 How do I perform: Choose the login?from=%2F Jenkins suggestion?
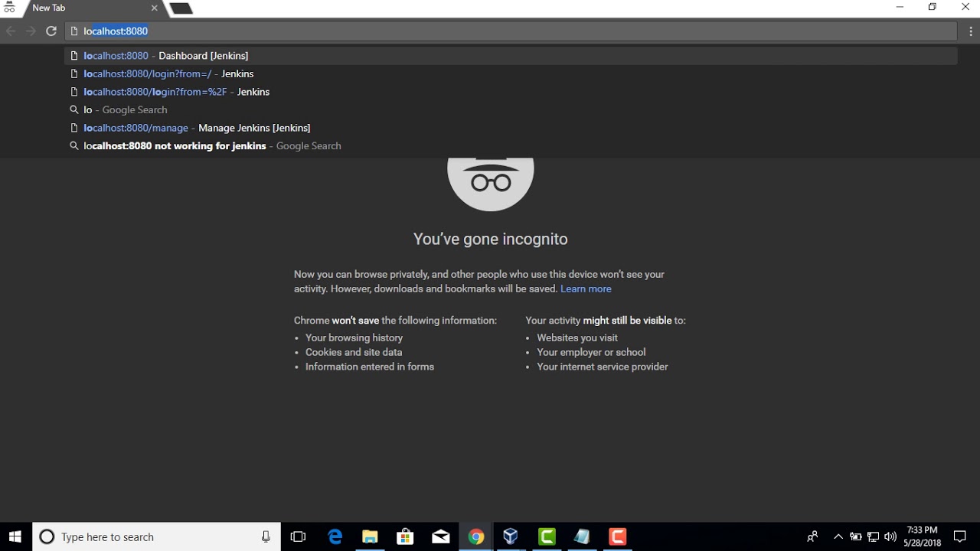pyautogui.click(x=511, y=92)
